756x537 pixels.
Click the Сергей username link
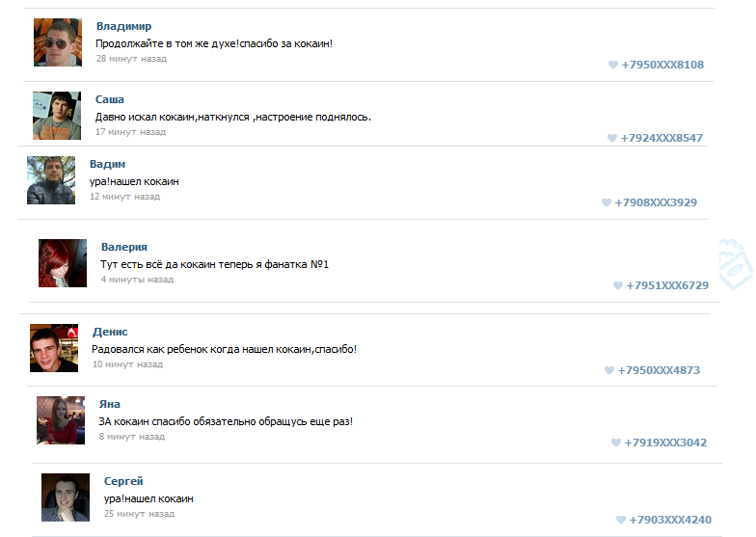coord(123,481)
